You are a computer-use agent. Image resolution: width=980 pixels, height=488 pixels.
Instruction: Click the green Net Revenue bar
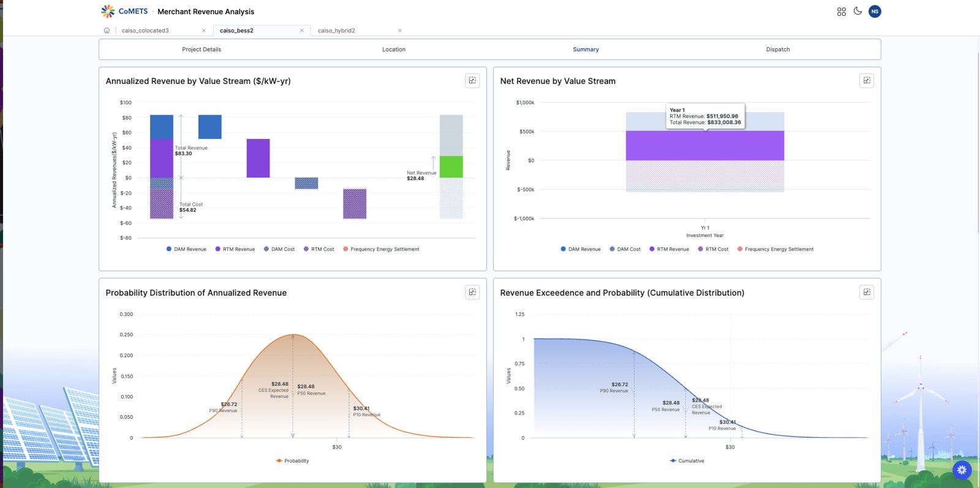[451, 167]
